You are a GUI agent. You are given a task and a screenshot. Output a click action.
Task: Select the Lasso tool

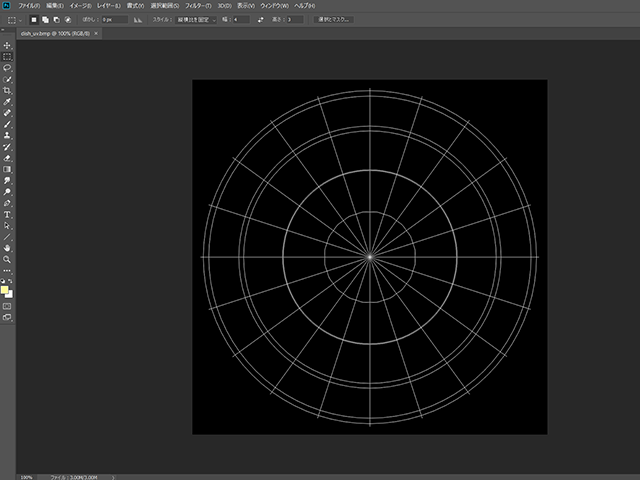pyautogui.click(x=7, y=68)
